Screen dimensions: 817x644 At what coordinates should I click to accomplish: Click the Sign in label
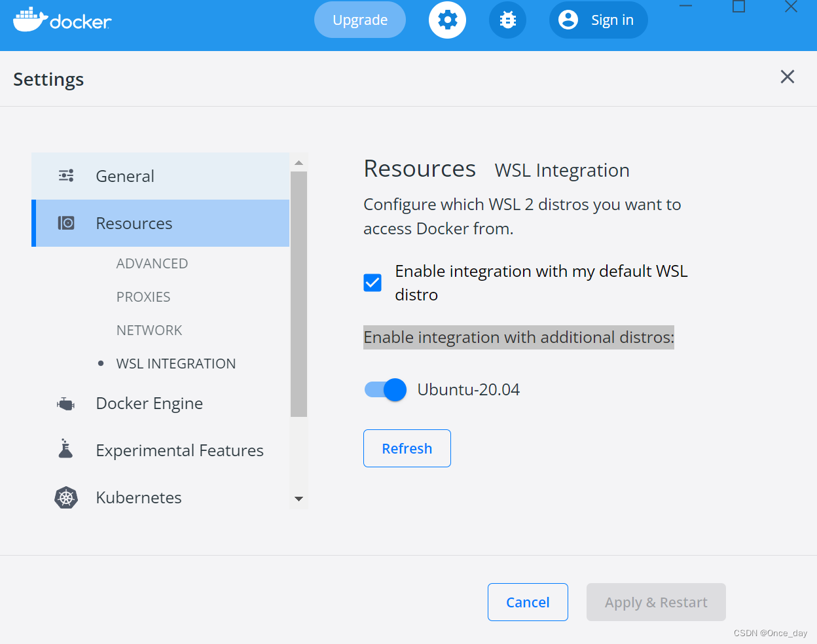[x=612, y=20]
